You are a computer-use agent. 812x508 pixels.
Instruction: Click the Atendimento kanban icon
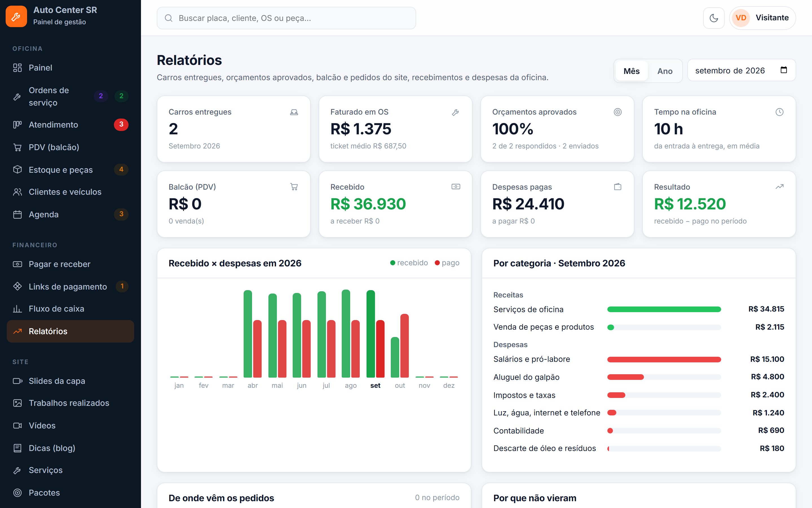coord(17,125)
